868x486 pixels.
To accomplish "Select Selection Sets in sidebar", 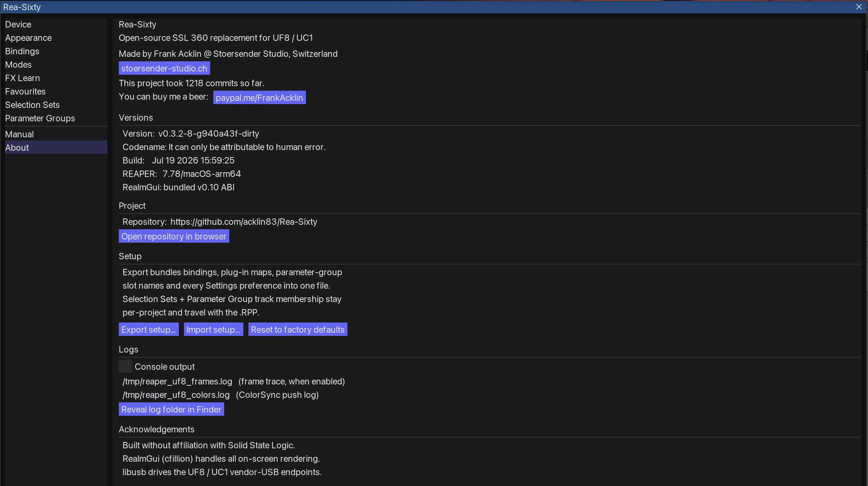I will (56, 105).
